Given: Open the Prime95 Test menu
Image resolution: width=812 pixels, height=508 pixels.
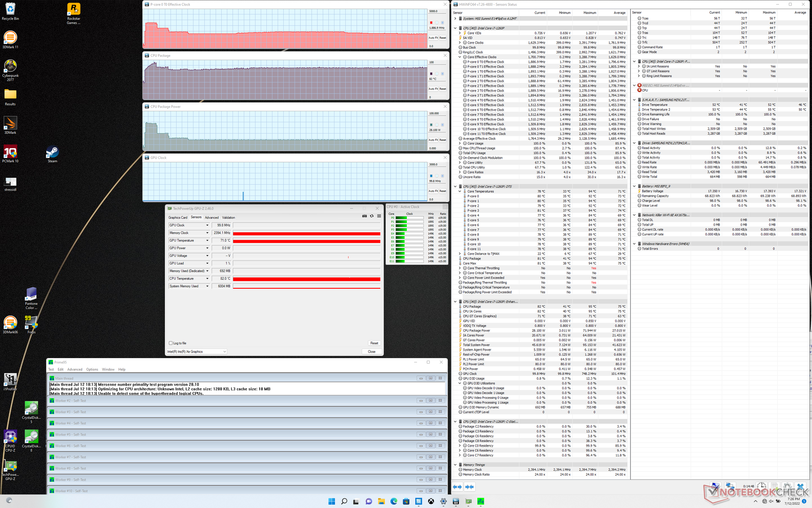Looking at the screenshot, I should [x=51, y=370].
